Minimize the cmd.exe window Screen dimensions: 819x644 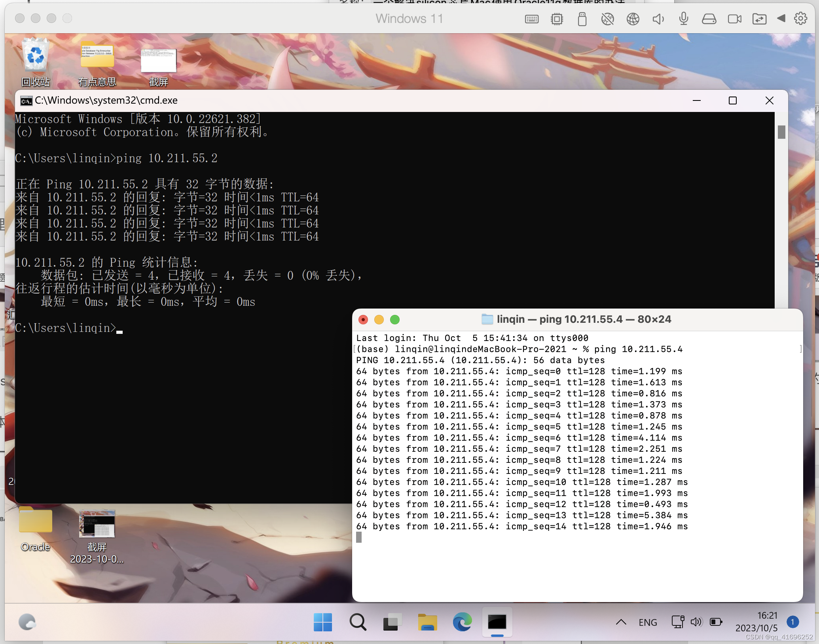point(697,100)
